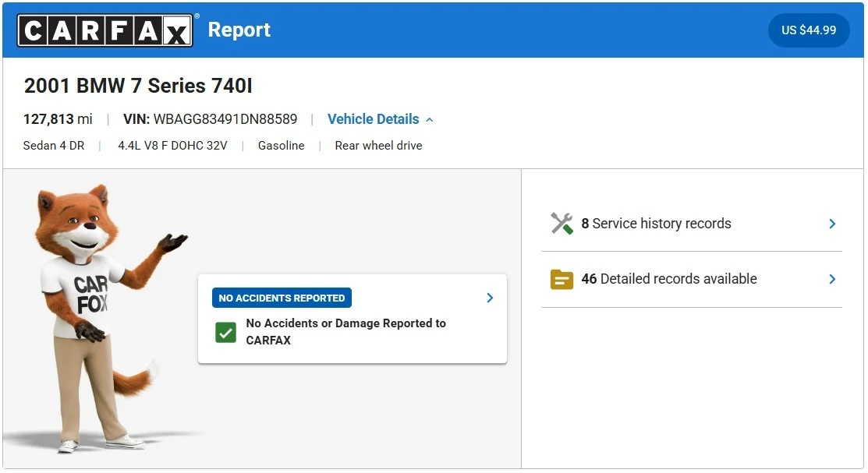Click the CARFAX logo

point(105,30)
